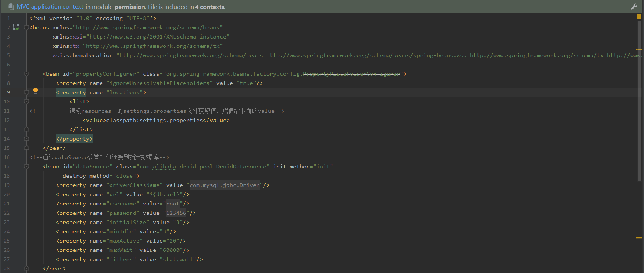Open the wrench settings icon in the notification bar

coord(634,7)
